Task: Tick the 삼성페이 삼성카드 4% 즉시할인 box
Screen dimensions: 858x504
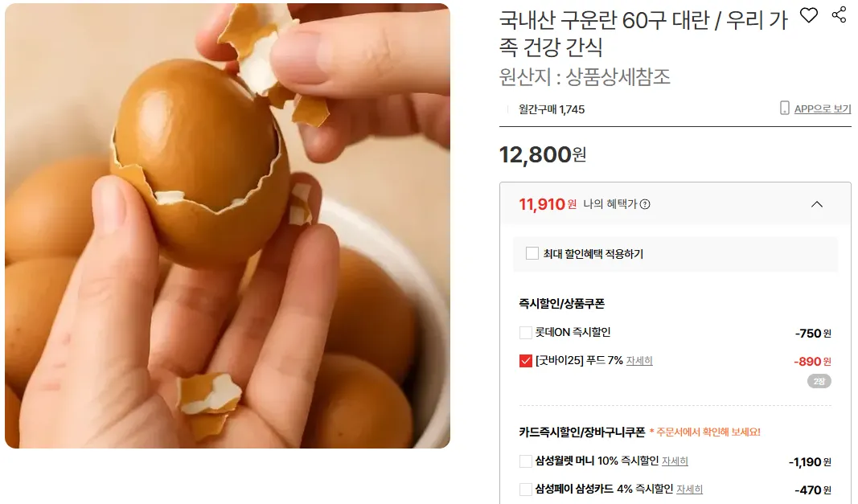Action: (x=525, y=490)
